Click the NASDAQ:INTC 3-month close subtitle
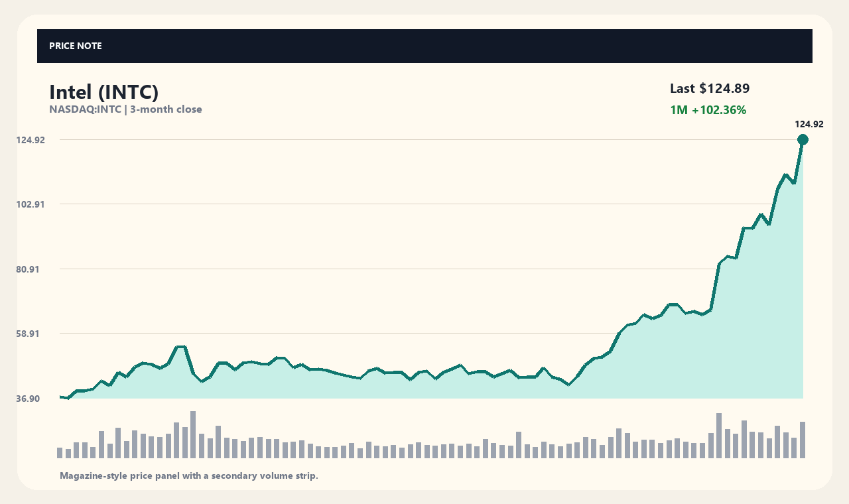This screenshot has height=504, width=849. click(x=125, y=109)
